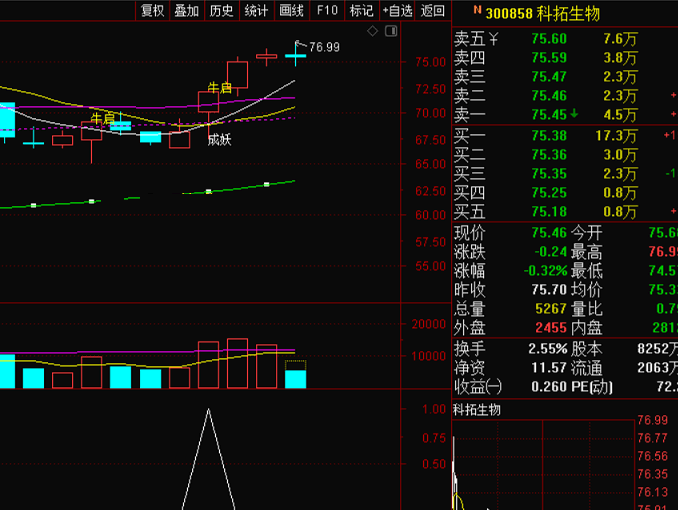Image resolution: width=678 pixels, height=510 pixels.
Task: Open the 统计 toolbar item
Action: 256,10
